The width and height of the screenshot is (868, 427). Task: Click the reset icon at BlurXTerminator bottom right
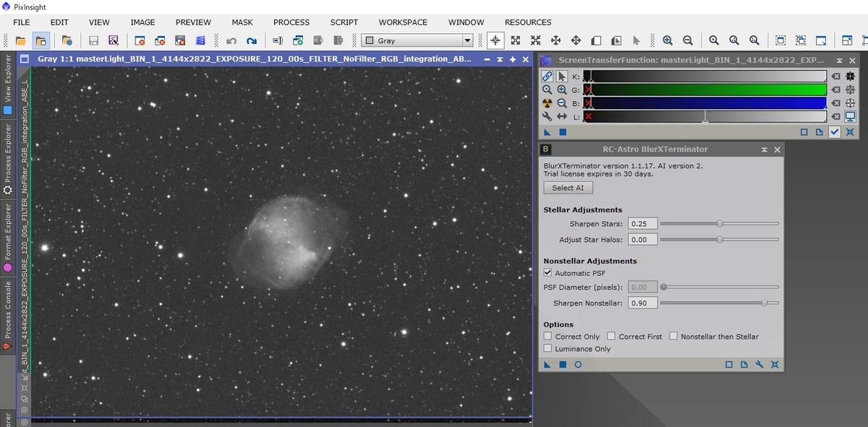click(775, 365)
